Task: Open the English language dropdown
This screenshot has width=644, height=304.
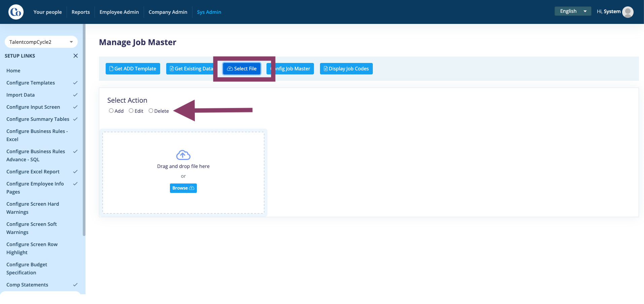Action: tap(573, 11)
